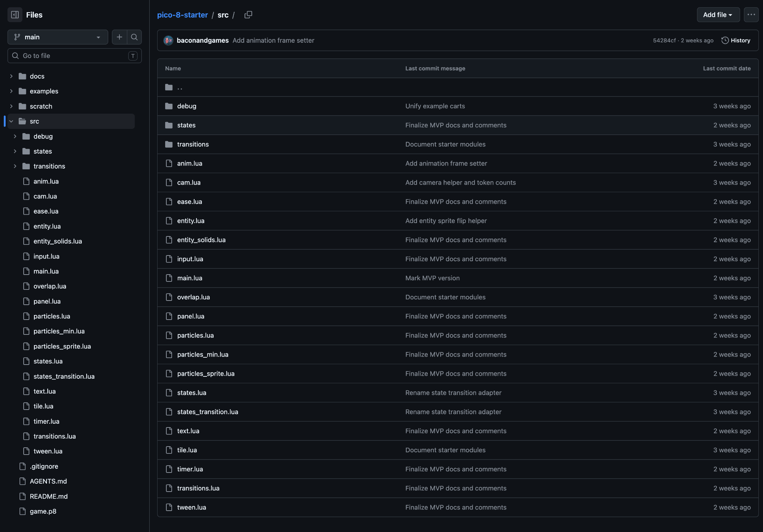Click the search magnifier icon beside branch selector

click(134, 37)
